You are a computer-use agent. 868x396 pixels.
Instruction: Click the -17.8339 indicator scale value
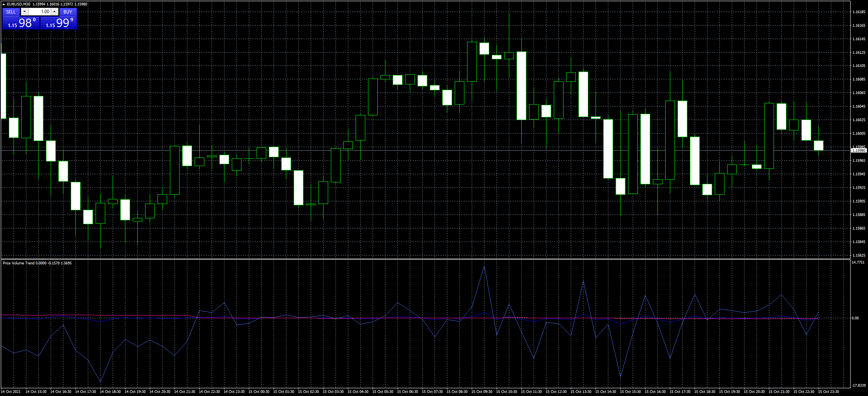858,386
